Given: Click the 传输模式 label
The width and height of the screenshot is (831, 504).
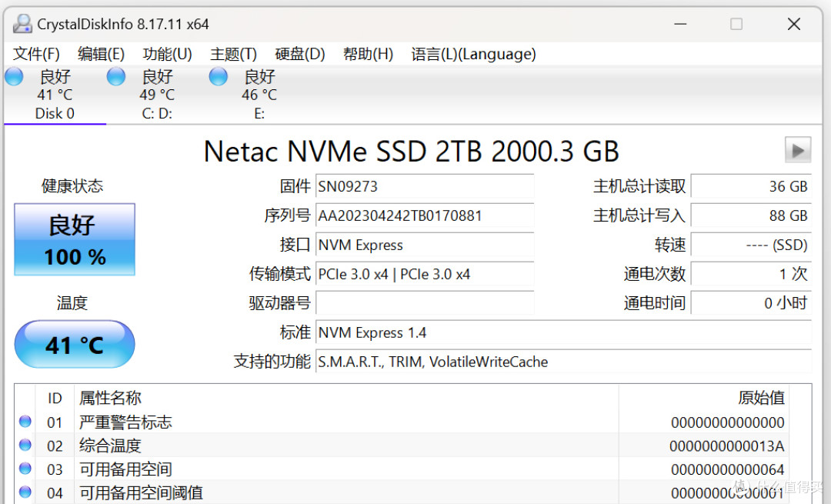Looking at the screenshot, I should point(280,274).
